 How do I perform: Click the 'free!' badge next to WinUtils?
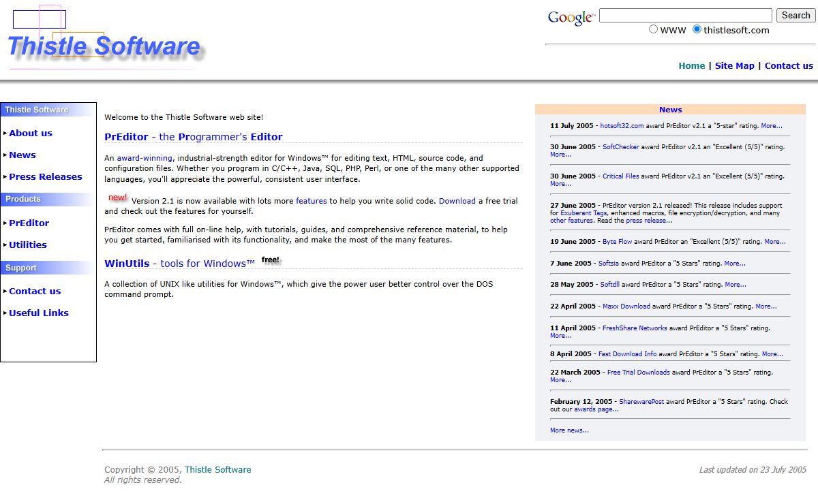coord(271,259)
